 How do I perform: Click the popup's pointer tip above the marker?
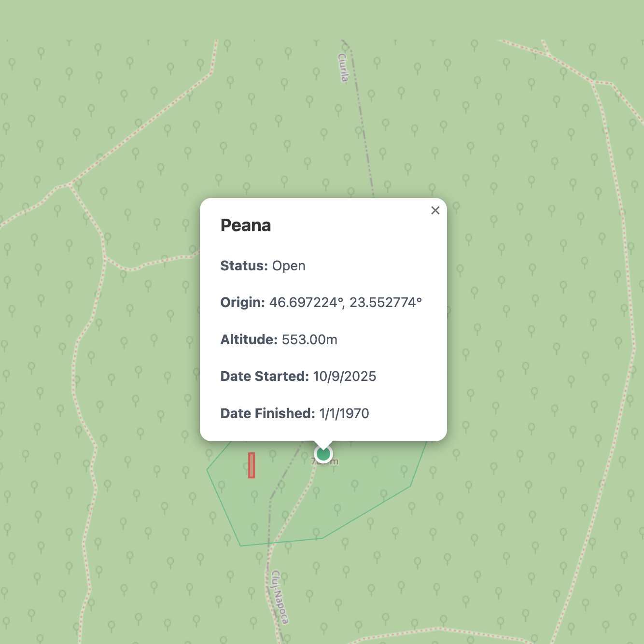[x=323, y=444]
